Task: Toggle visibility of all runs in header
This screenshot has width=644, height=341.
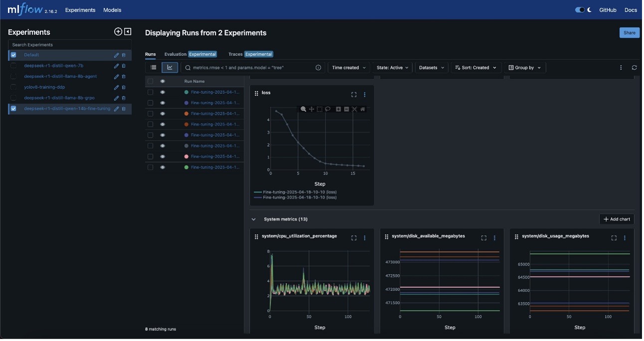Action: [162, 81]
